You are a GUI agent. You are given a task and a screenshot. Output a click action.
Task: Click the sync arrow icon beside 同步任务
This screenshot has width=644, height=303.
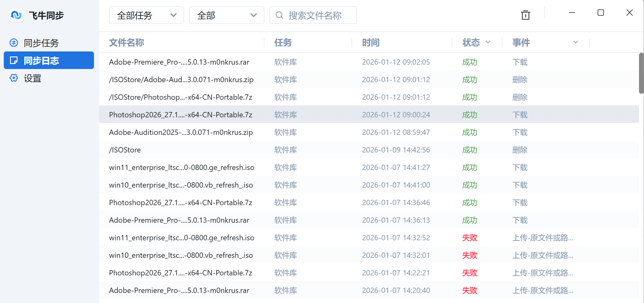coord(14,43)
